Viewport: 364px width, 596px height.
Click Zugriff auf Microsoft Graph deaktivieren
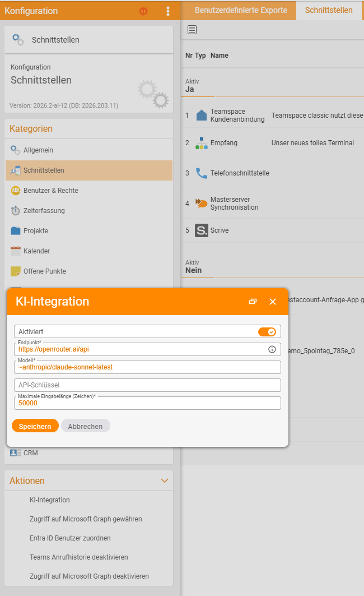(89, 576)
